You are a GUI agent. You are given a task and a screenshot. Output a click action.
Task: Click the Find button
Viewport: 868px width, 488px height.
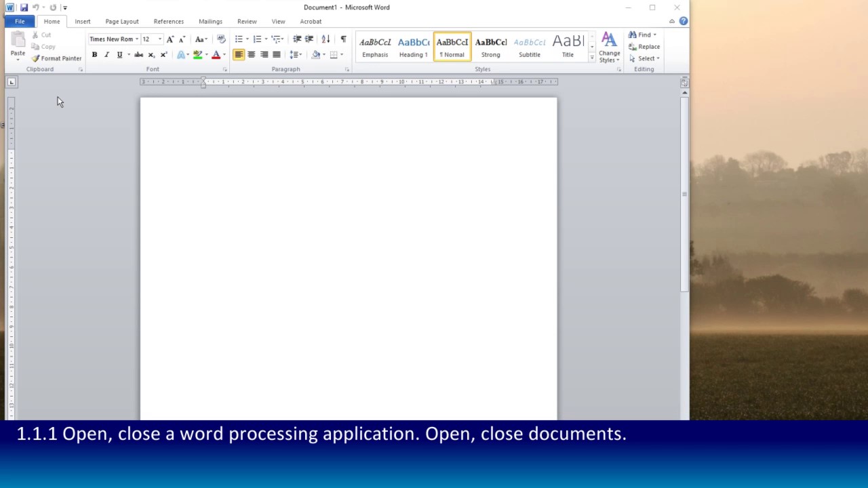tap(642, 35)
